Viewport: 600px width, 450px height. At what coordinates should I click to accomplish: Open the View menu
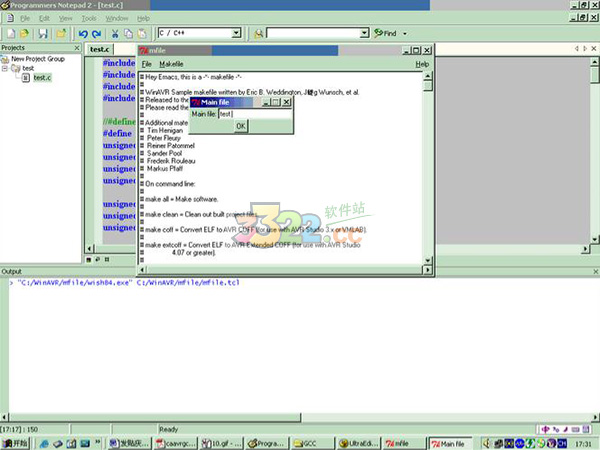[x=65, y=18]
